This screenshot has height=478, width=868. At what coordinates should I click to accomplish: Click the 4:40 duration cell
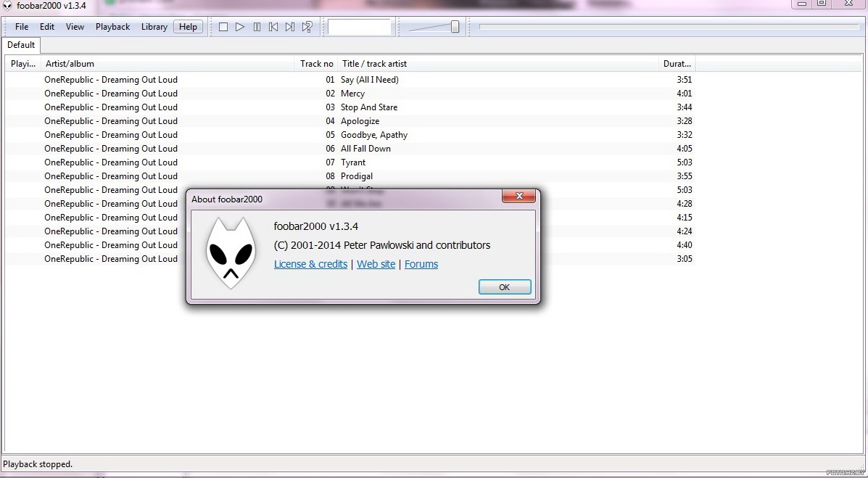point(685,245)
